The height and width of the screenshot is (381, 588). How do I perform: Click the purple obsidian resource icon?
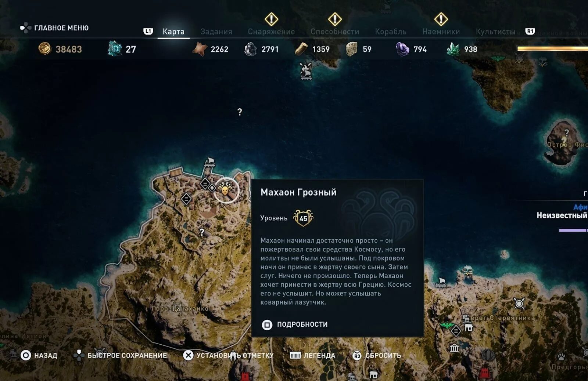click(402, 49)
